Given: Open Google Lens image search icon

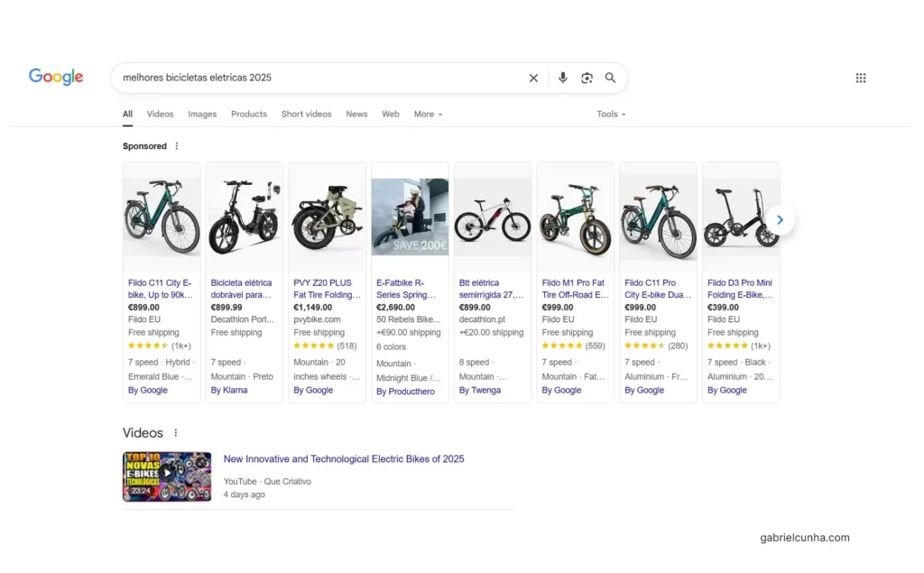Looking at the screenshot, I should pos(587,78).
